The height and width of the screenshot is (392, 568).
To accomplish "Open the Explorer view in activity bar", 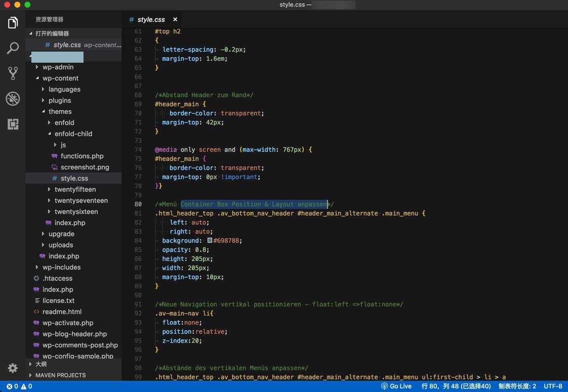I will (x=13, y=23).
